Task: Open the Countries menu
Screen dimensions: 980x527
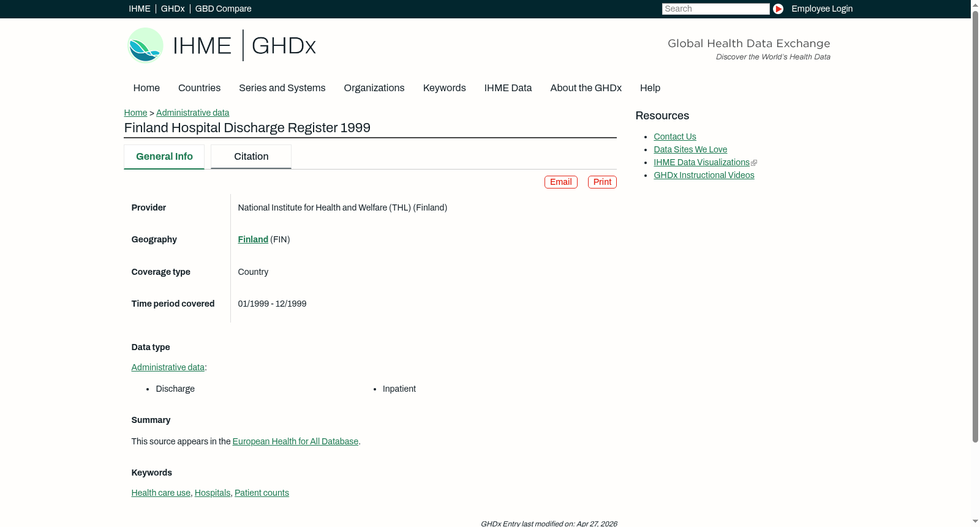Action: (199, 88)
